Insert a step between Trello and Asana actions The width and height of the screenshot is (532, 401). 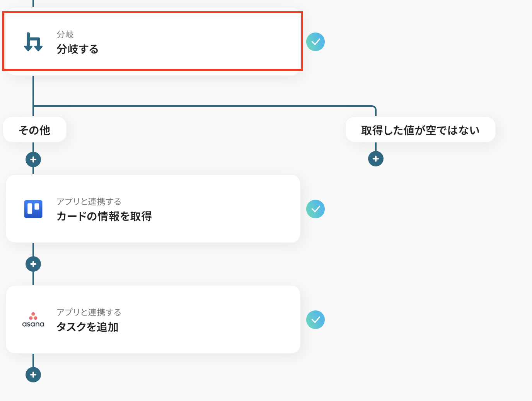coord(33,264)
